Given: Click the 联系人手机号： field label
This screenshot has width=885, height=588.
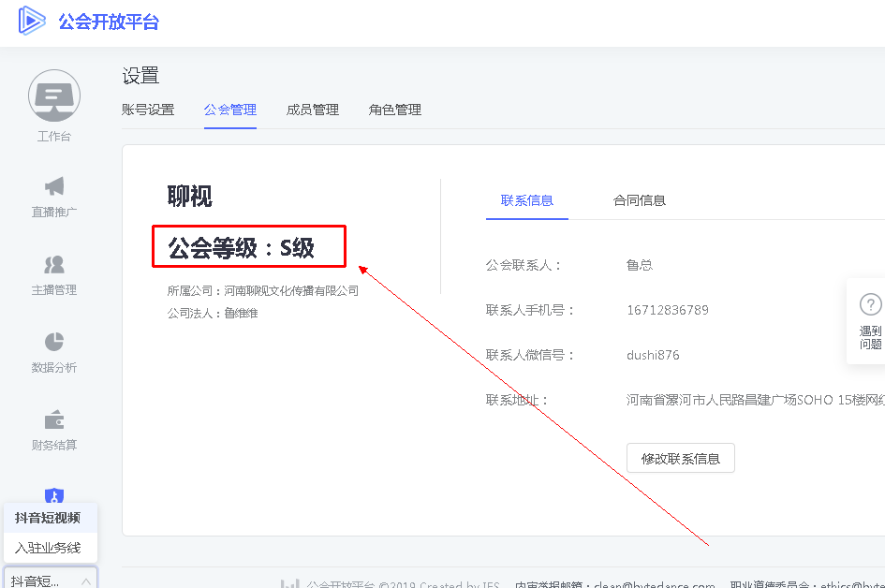Looking at the screenshot, I should pyautogui.click(x=530, y=310).
